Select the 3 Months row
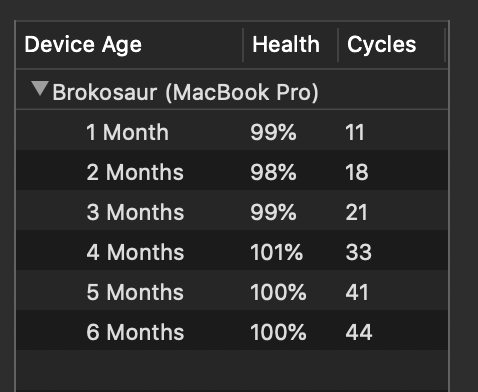The width and height of the screenshot is (478, 392). [232, 210]
